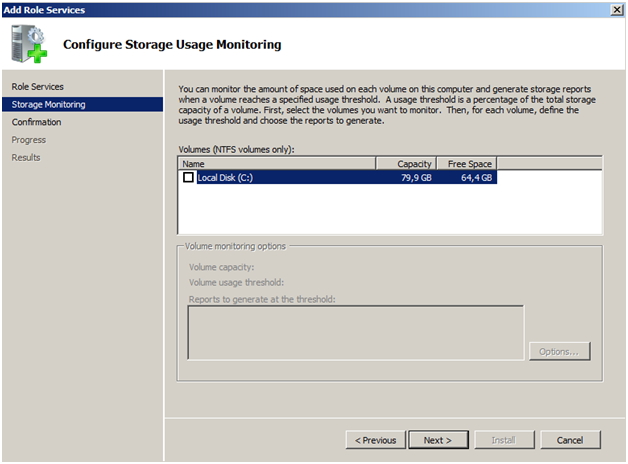Viewport: 628px width, 464px height.
Task: Click the greyed-out Install button
Action: tap(504, 440)
